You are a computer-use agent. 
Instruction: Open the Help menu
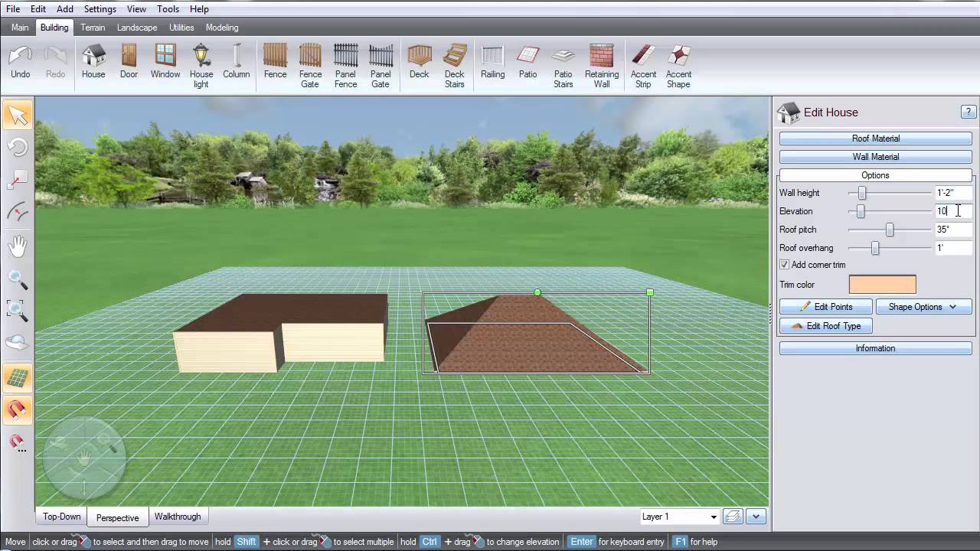(199, 9)
